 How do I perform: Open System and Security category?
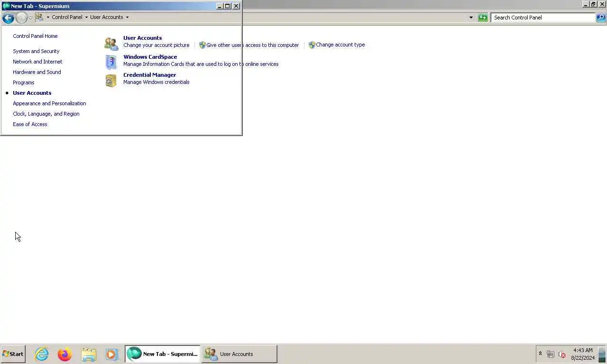tap(36, 51)
